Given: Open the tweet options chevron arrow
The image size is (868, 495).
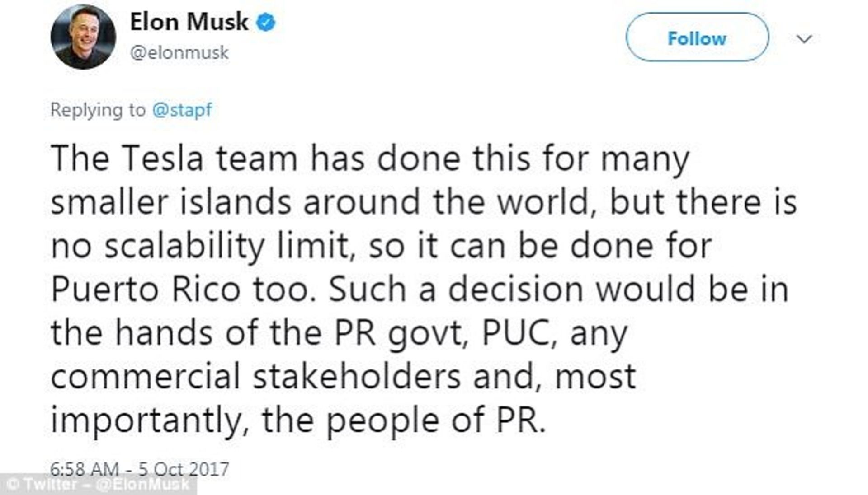Looking at the screenshot, I should (804, 39).
